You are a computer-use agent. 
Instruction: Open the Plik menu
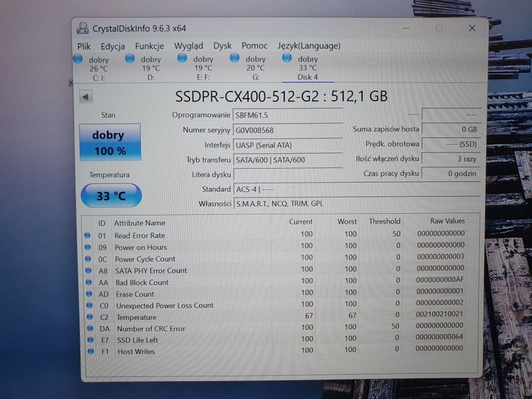tap(84, 47)
